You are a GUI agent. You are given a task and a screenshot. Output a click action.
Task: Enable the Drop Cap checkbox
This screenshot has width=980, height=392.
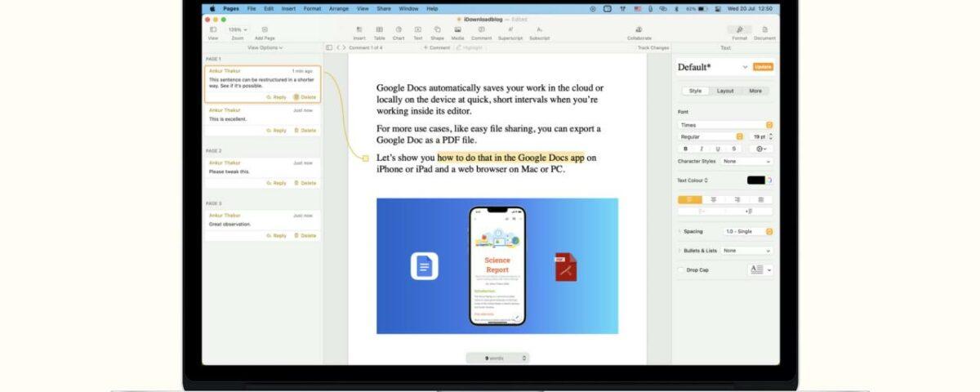click(681, 269)
